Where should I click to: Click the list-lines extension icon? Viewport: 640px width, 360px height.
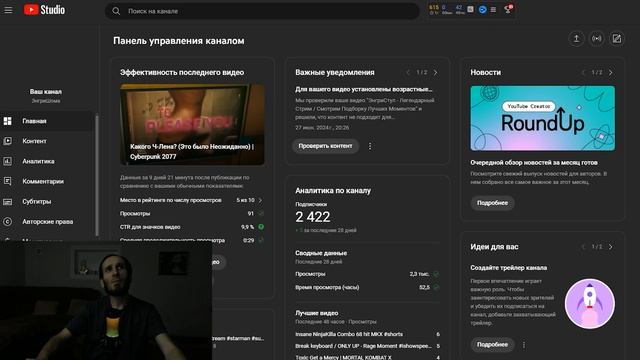(x=493, y=9)
